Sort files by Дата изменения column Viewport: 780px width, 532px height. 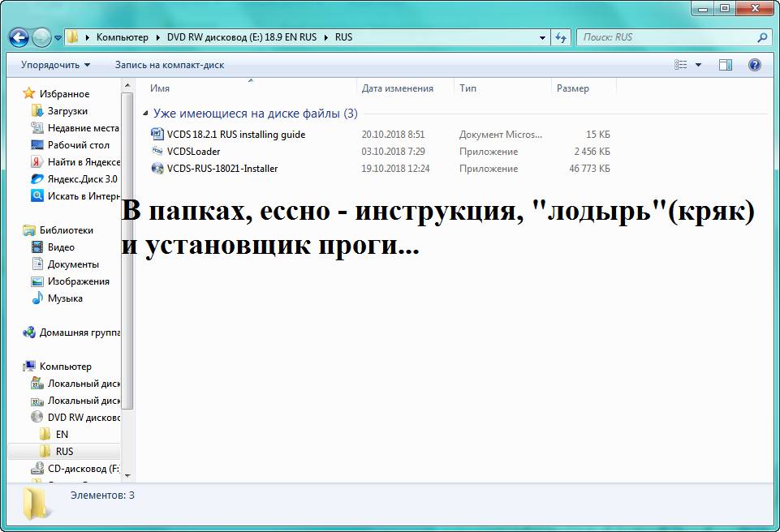click(x=398, y=88)
